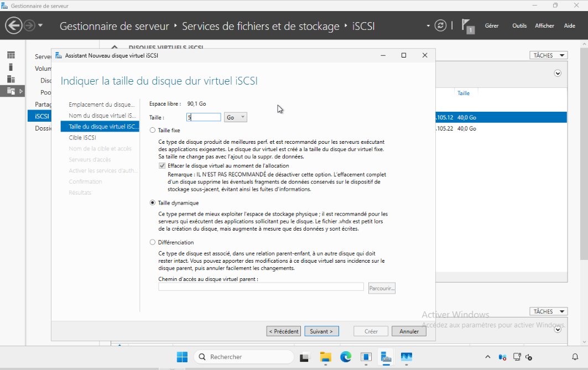The height and width of the screenshot is (370, 588).
Task: Refresh Server Manager with the circular arrows icon
Action: coord(440,25)
